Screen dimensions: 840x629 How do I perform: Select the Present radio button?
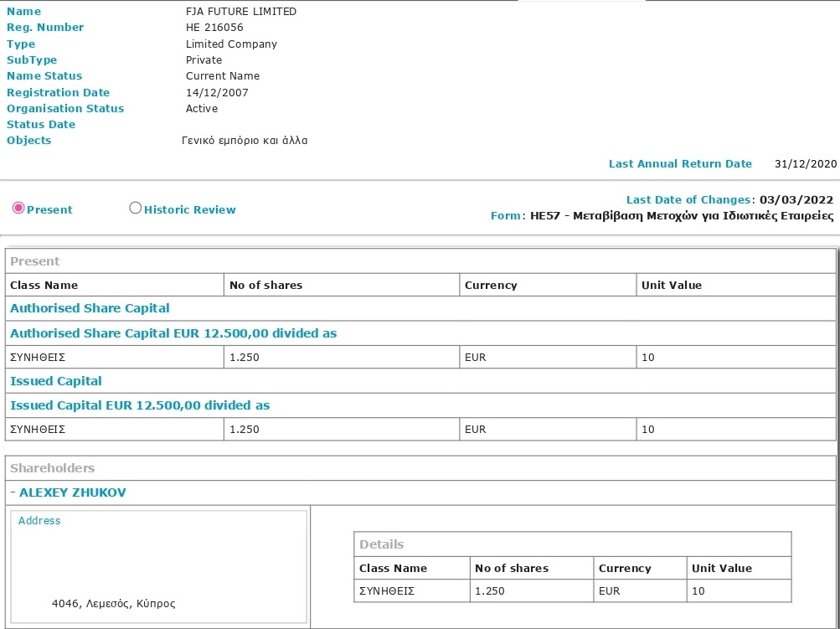pos(18,208)
